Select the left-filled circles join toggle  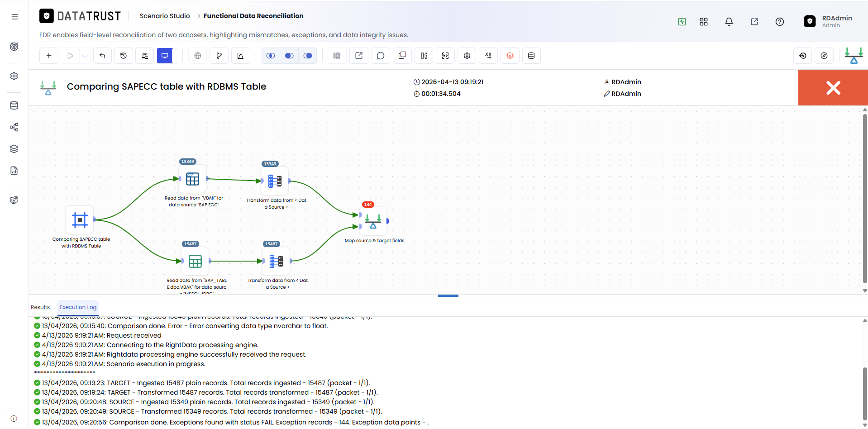289,56
